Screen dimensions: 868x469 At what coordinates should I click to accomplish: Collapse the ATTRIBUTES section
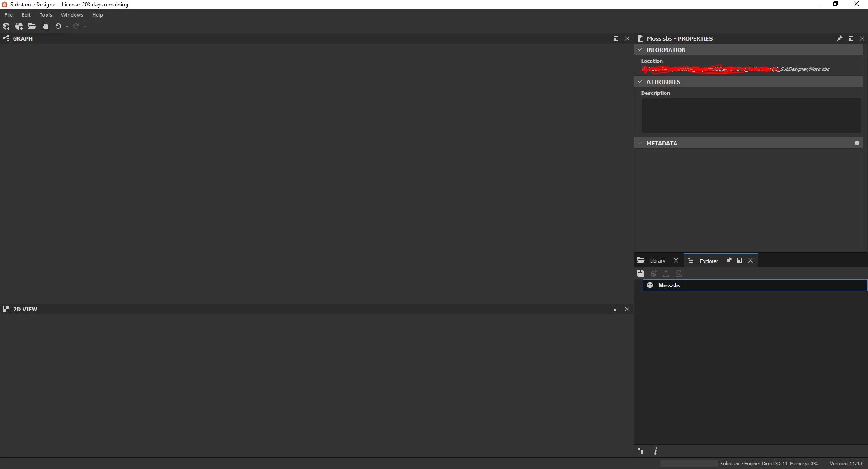point(640,82)
